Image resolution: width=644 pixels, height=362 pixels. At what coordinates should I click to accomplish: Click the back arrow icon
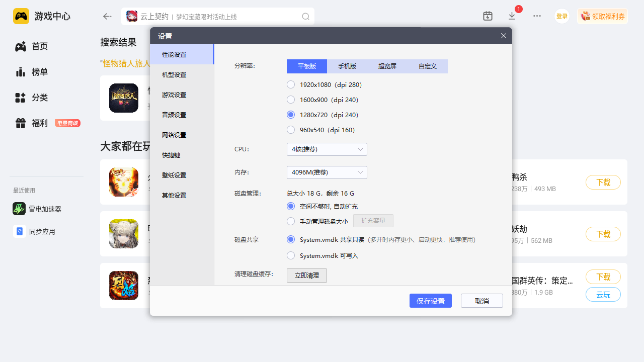pos(107,17)
